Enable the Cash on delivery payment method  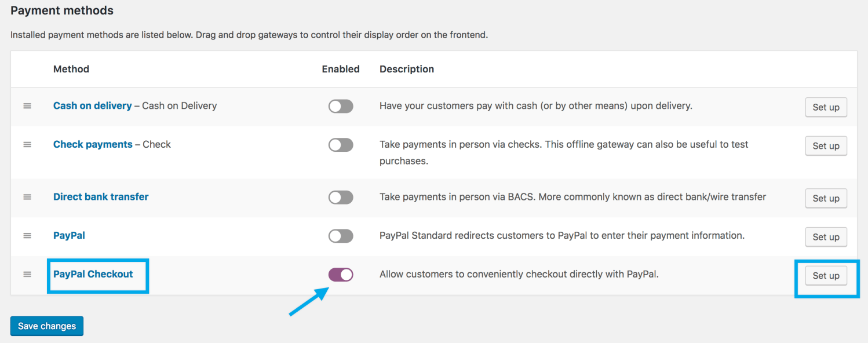pos(341,106)
